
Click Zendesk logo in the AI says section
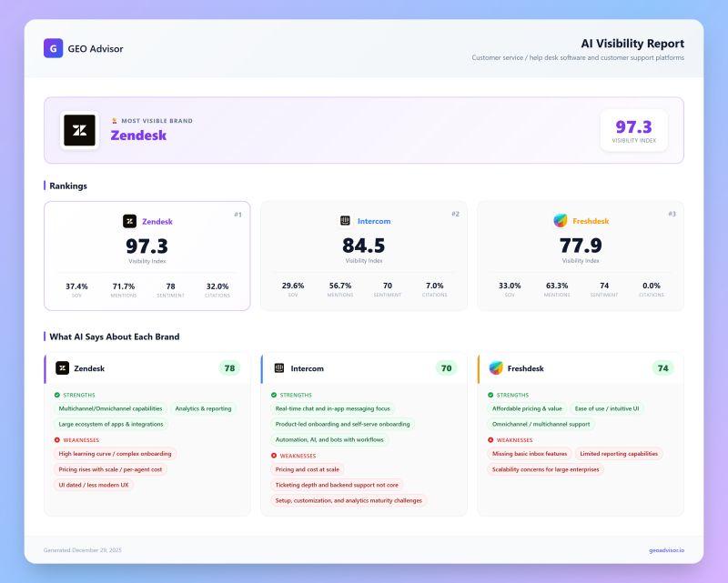62,368
